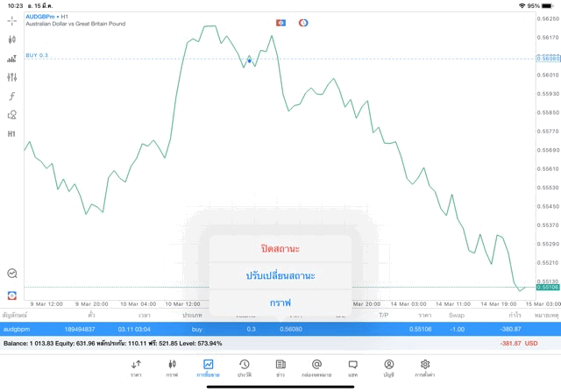
Task: Choose ปรับเปลี่ยนสถานะ to modify position
Action: point(280,275)
